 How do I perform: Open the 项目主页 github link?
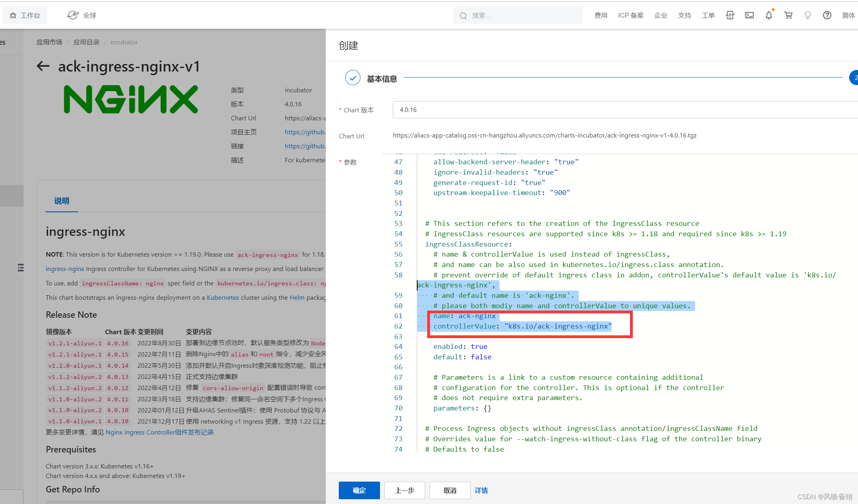click(305, 132)
